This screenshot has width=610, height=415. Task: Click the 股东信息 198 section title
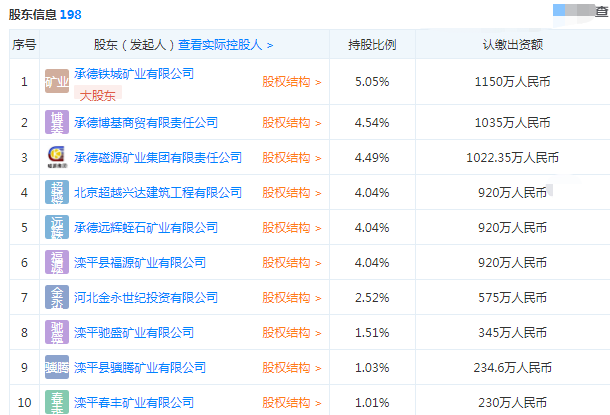point(45,14)
